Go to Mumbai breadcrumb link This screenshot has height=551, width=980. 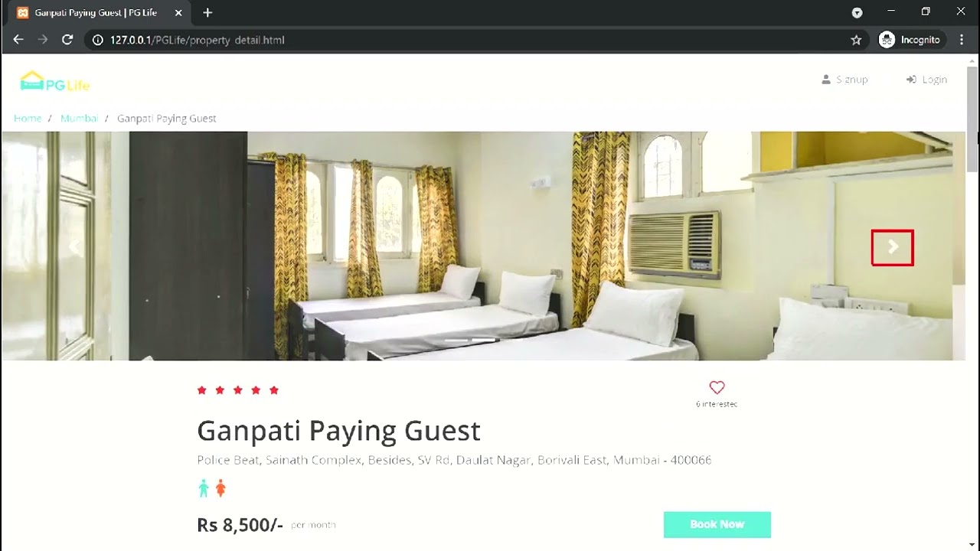point(80,118)
